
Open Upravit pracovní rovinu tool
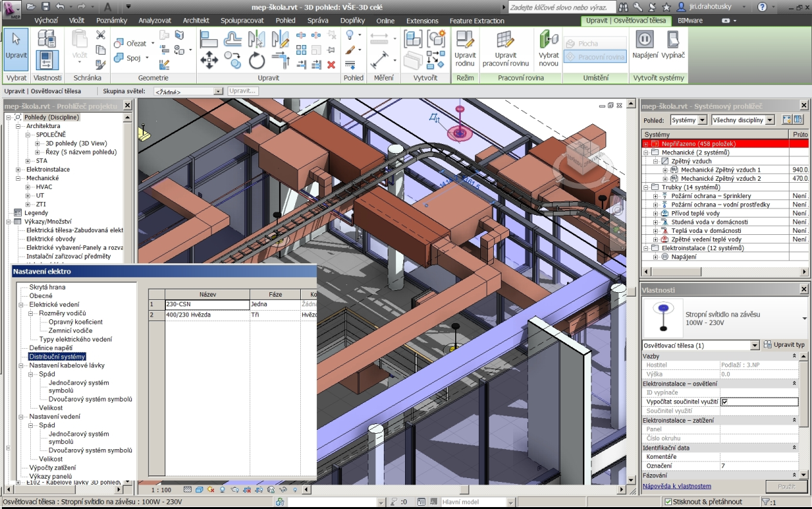click(x=505, y=50)
